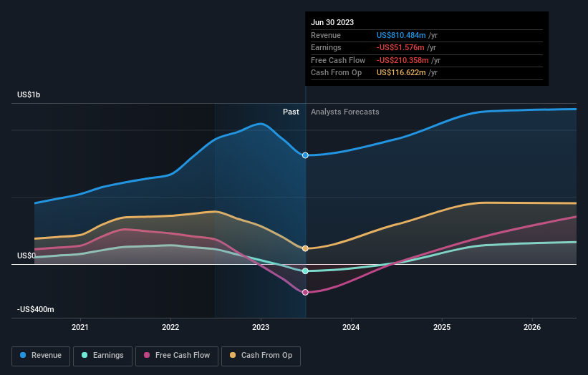Viewport: 588px width, 375px height.
Task: Click the Analysts Forecasts label
Action: click(345, 112)
